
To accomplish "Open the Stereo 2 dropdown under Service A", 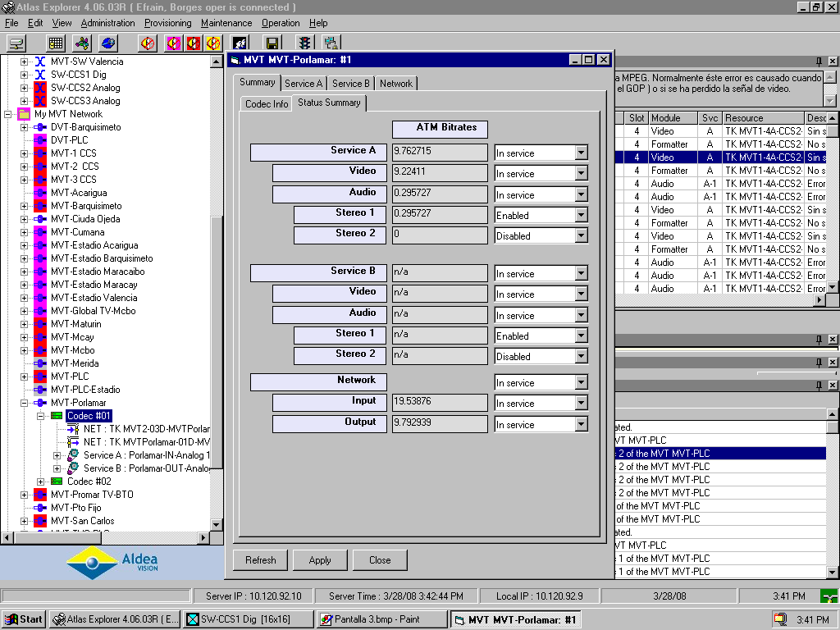I will (581, 235).
